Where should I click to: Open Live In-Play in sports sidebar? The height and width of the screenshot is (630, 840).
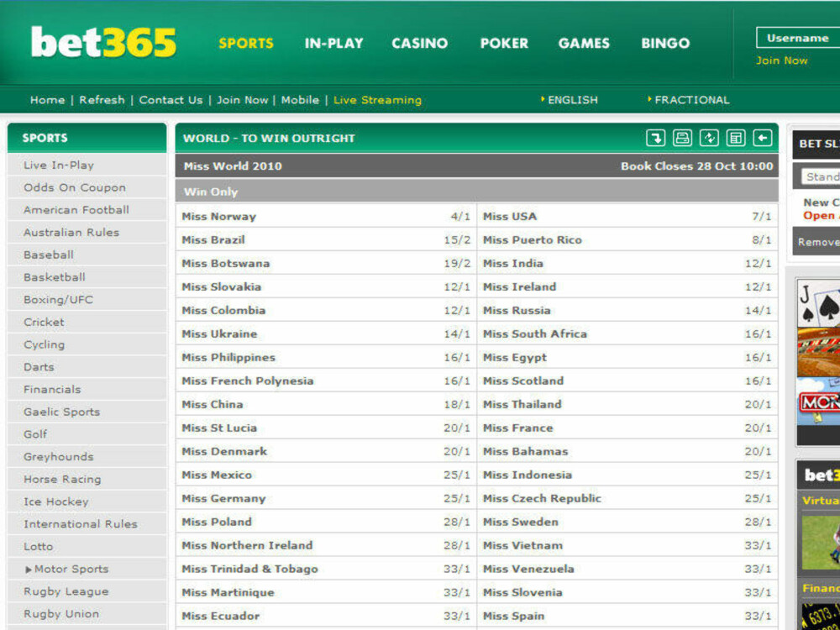(x=87, y=165)
